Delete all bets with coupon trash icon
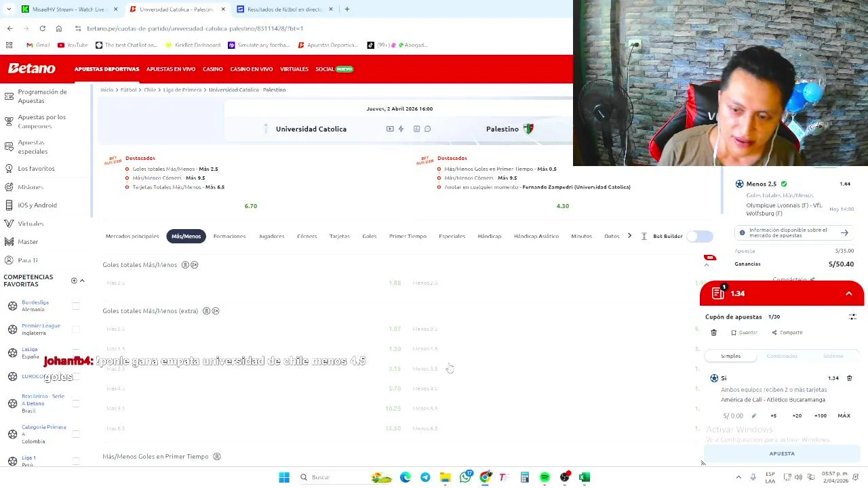 [713, 333]
